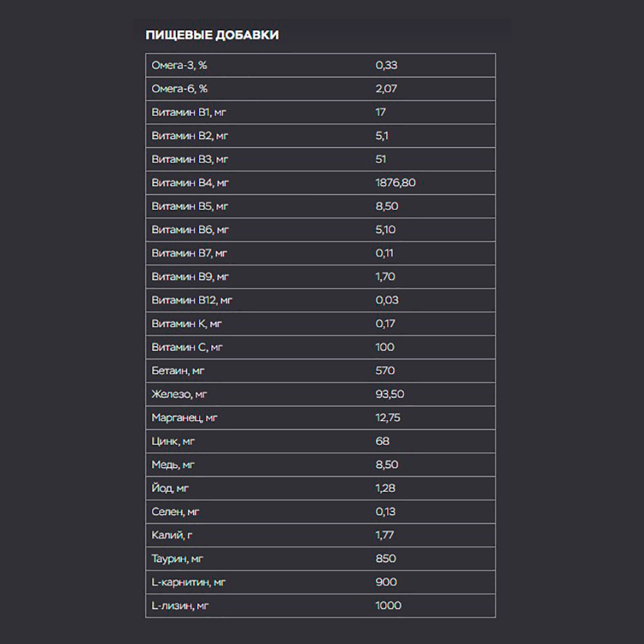Click the value 1876,80 for Витамин B4

click(395, 183)
